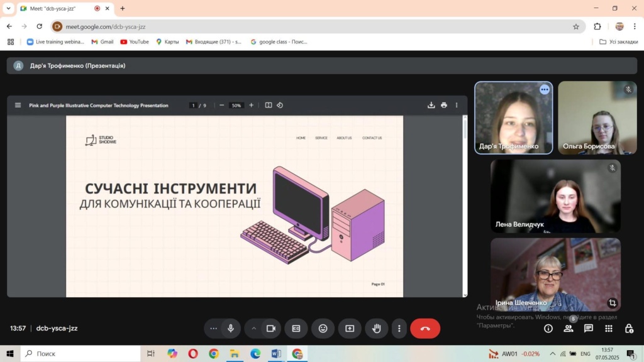This screenshot has width=644, height=362.
Task: Open Входящие (371) bookmark
Action: click(x=214, y=42)
